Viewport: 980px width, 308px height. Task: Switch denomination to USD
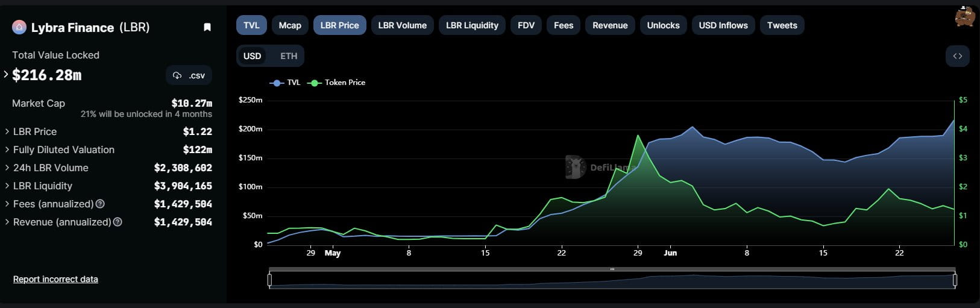pyautogui.click(x=252, y=56)
